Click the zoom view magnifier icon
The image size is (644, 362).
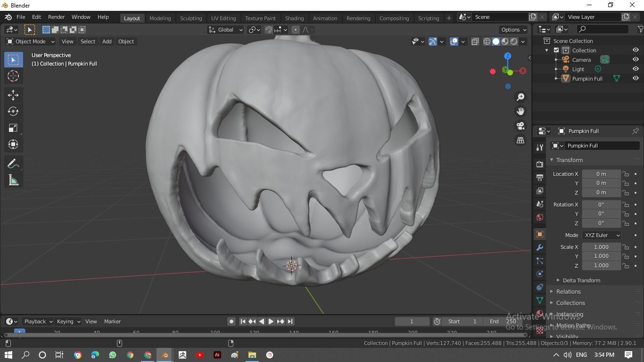(x=520, y=97)
